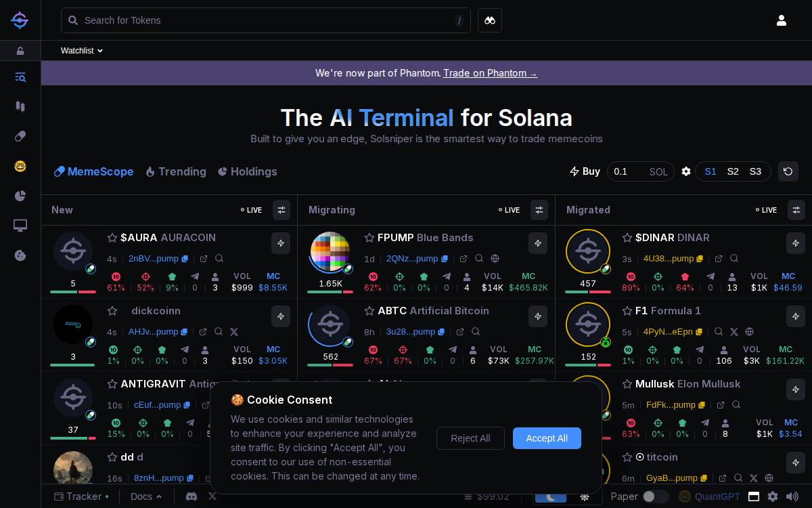Toggle the Paper trading switch
The width and height of the screenshot is (812, 508).
click(655, 496)
